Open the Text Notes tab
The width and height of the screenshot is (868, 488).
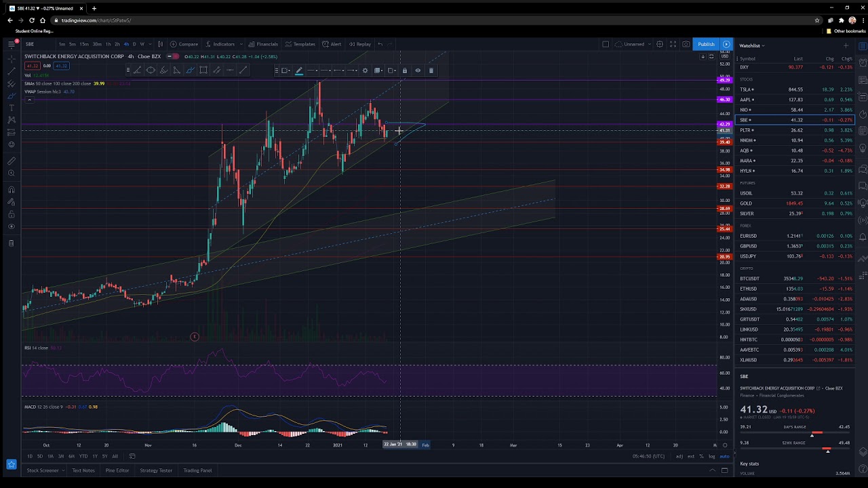[x=83, y=470]
